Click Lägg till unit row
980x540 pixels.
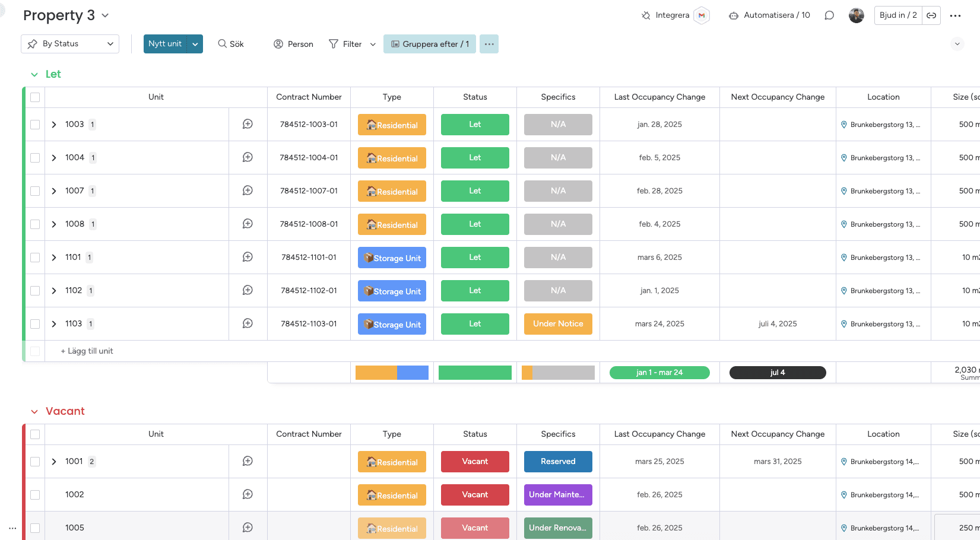[x=87, y=351]
